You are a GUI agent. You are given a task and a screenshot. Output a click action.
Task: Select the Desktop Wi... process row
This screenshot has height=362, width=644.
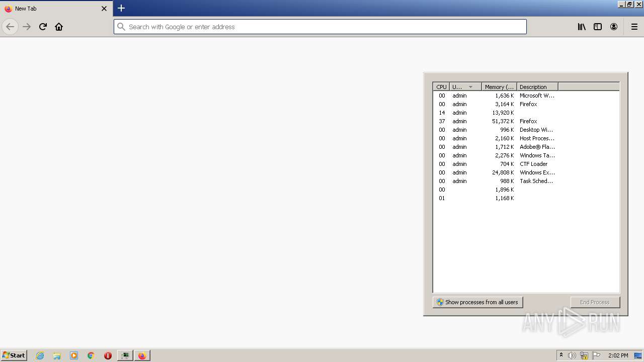point(526,130)
